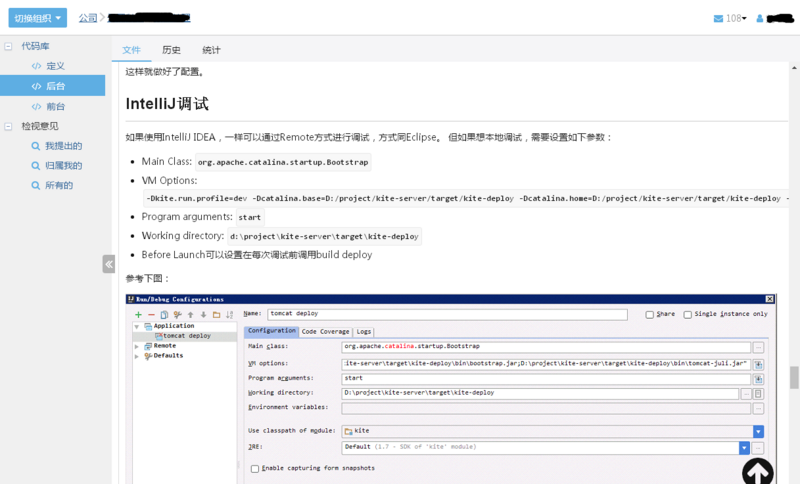This screenshot has height=484, width=800.
Task: Collapse the 代码库 sidebar section
Action: (8, 46)
